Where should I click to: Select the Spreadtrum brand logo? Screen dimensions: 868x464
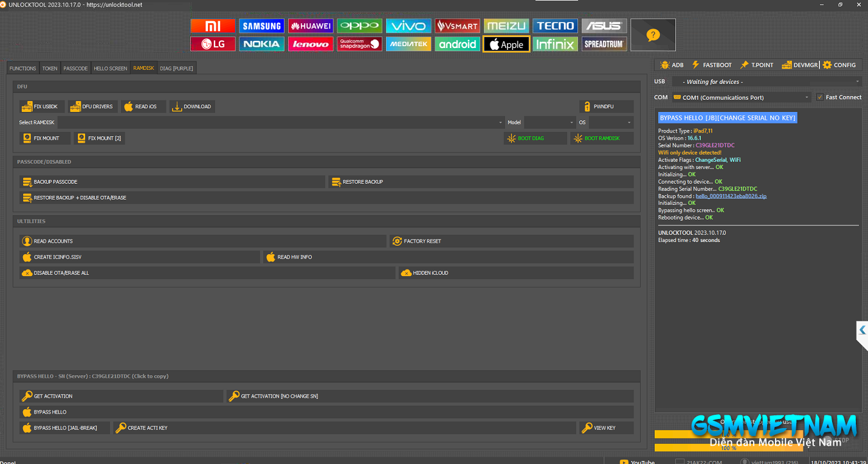pos(604,44)
